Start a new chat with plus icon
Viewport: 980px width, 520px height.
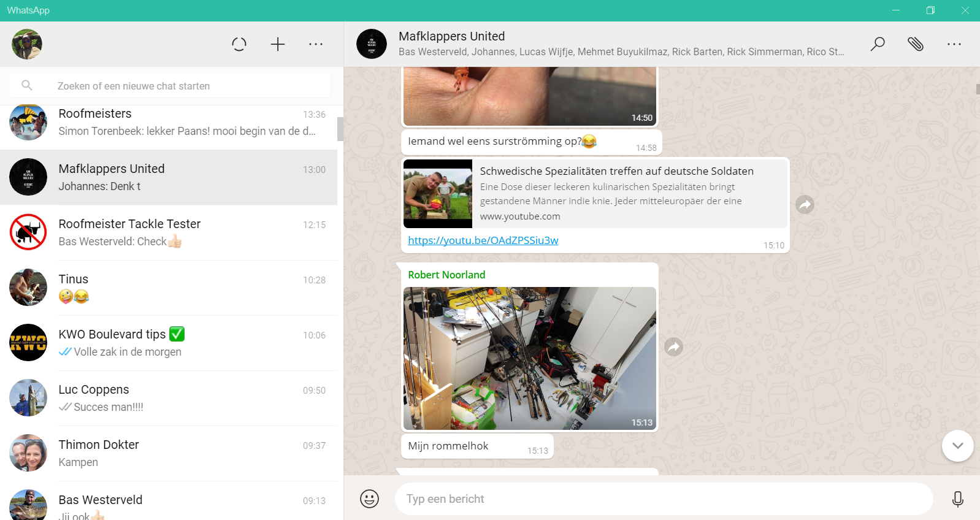[x=278, y=44]
